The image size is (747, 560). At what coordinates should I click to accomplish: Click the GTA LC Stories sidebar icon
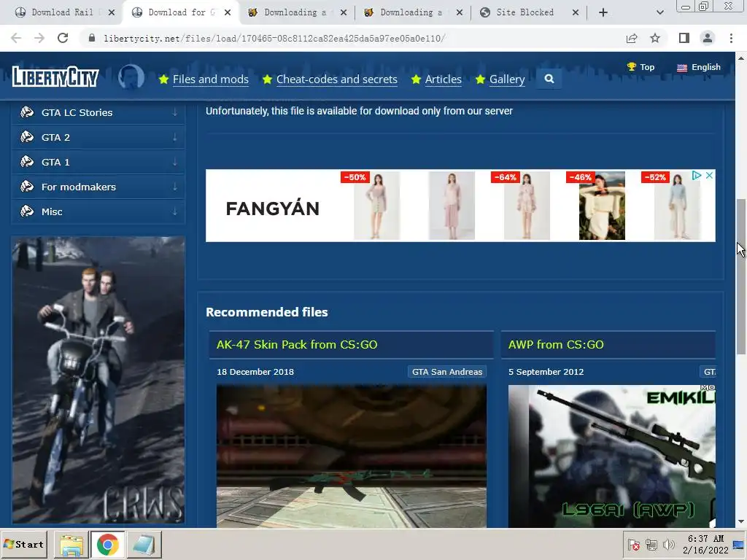point(27,112)
